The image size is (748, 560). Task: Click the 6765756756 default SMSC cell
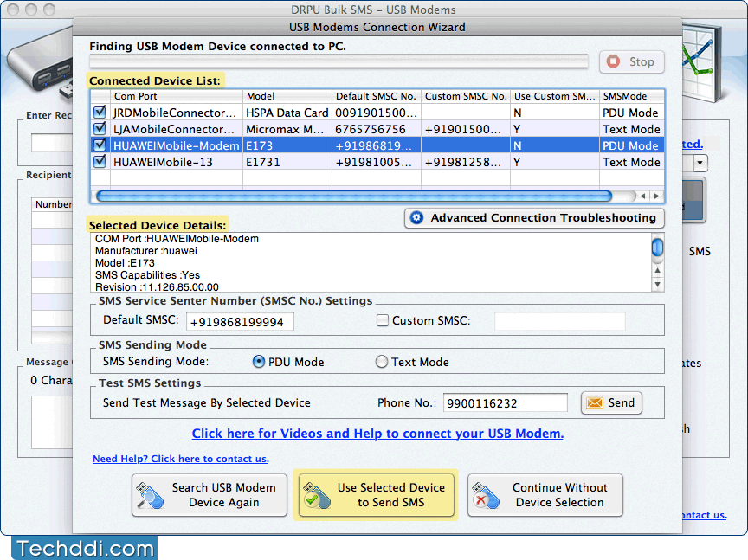coord(377,129)
